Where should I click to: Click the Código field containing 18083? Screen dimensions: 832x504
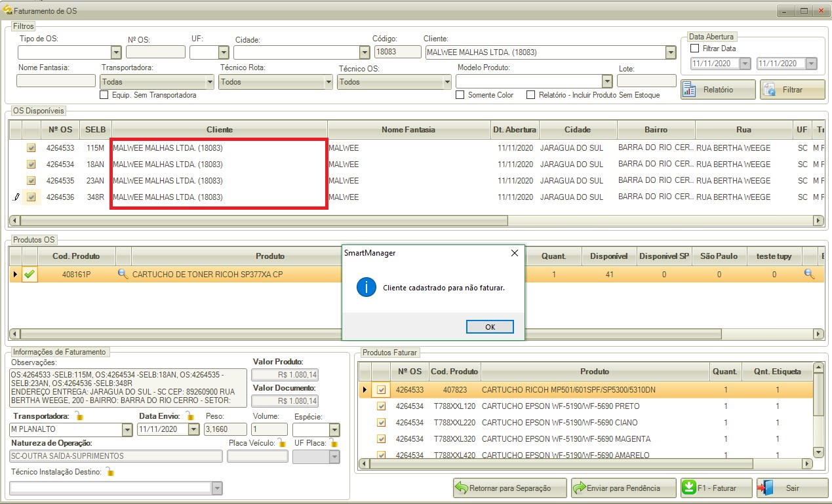click(x=397, y=52)
